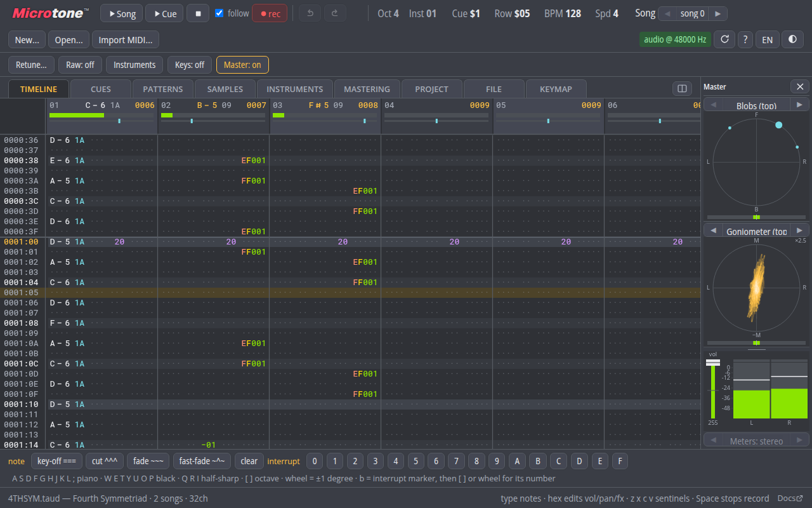
Task: Adjust the master vol fader
Action: [713, 363]
